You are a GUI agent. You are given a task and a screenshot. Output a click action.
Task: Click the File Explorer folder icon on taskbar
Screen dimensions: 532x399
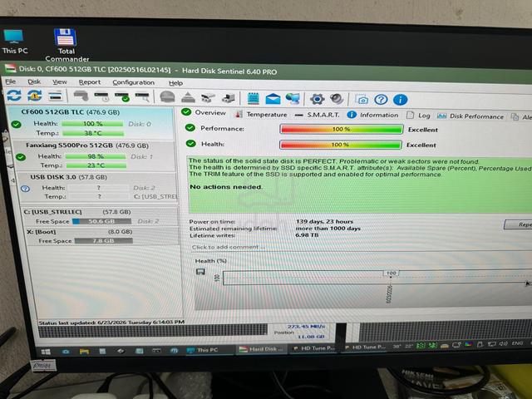pos(84,352)
